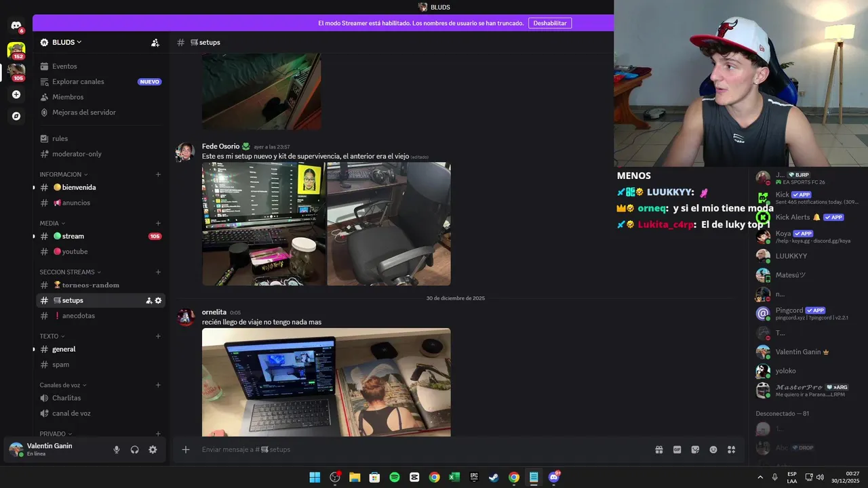This screenshot has height=488, width=868.
Task: Go to the stream channel
Action: (100, 236)
